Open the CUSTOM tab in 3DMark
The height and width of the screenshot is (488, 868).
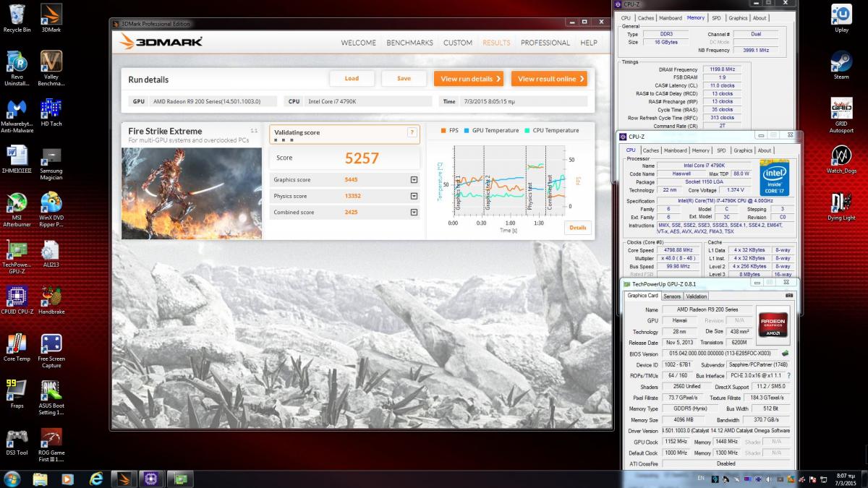coord(458,43)
